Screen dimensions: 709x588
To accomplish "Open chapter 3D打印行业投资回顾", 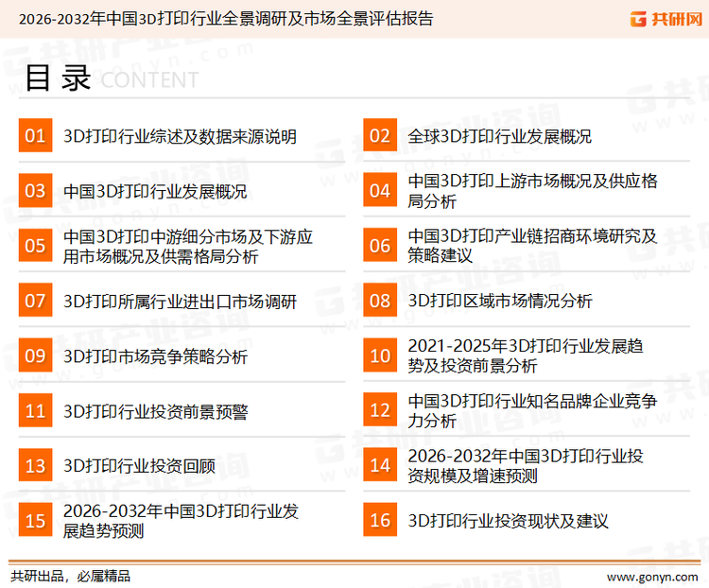I will tap(139, 466).
